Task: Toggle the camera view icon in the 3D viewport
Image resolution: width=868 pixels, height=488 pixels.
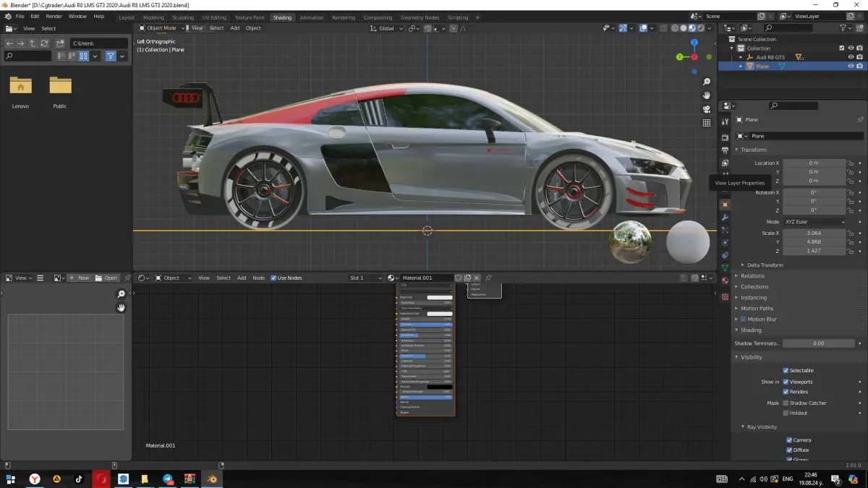Action: pyautogui.click(x=707, y=109)
